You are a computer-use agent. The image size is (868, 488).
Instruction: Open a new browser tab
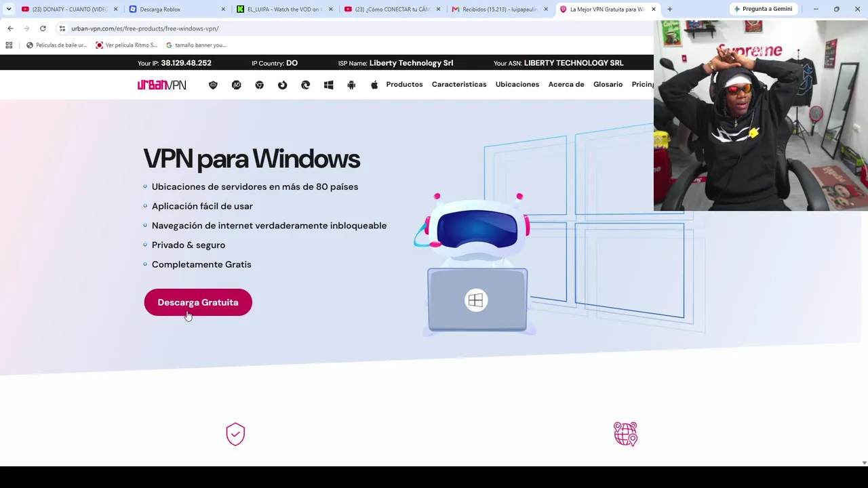tap(670, 9)
